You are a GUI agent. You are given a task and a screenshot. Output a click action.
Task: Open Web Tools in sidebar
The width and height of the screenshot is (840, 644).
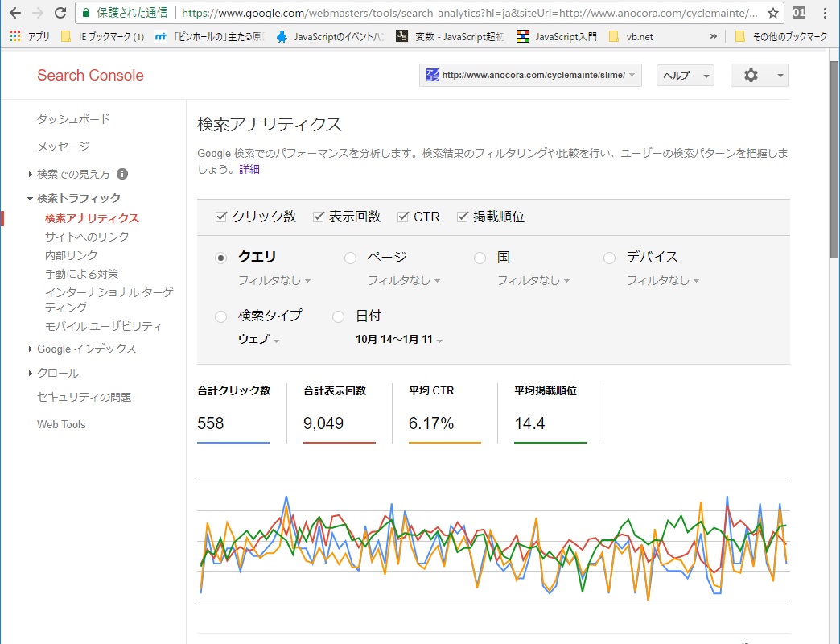pyautogui.click(x=61, y=424)
